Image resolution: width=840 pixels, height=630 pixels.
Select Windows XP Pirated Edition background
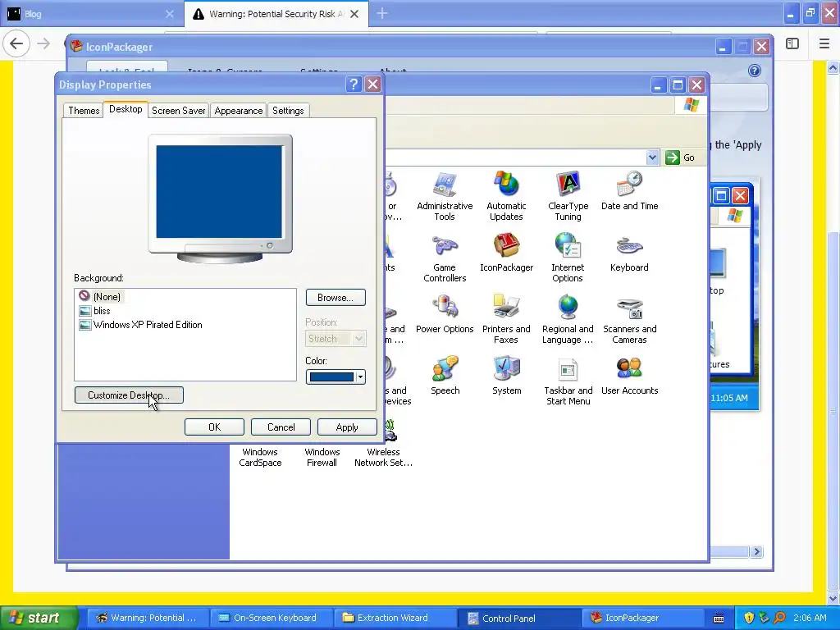coord(140,325)
